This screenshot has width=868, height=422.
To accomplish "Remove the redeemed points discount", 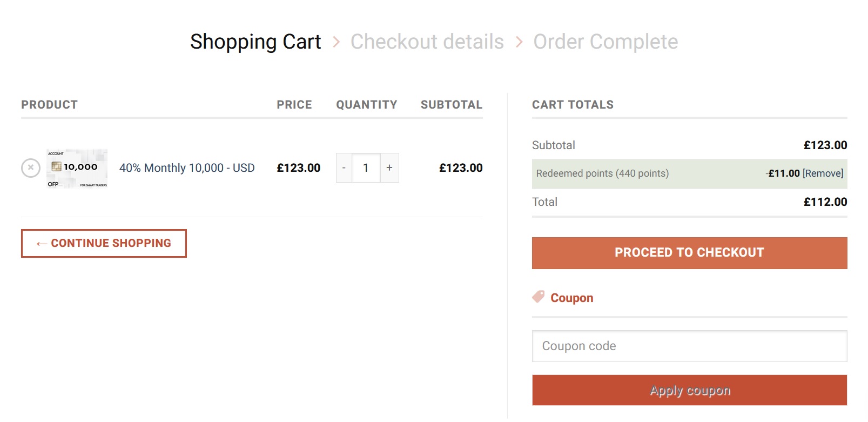I will pyautogui.click(x=823, y=173).
